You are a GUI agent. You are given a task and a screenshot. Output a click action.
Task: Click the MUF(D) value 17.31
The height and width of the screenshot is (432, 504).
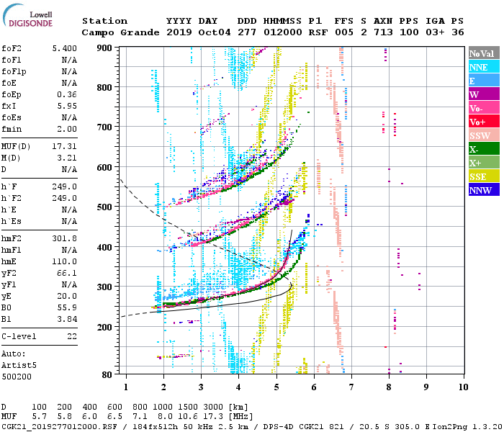65,146
